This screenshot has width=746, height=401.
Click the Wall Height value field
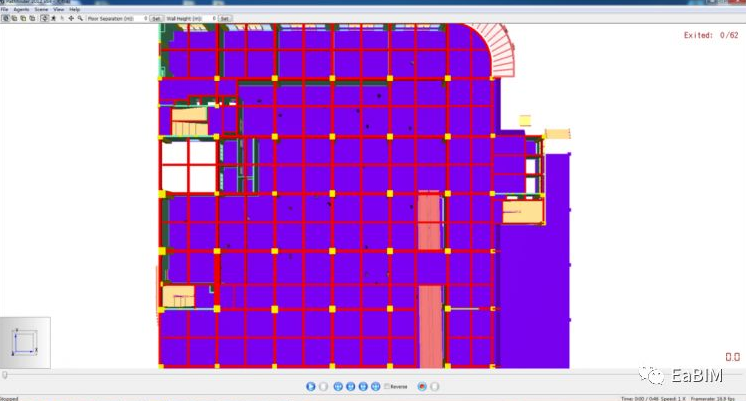(210, 19)
